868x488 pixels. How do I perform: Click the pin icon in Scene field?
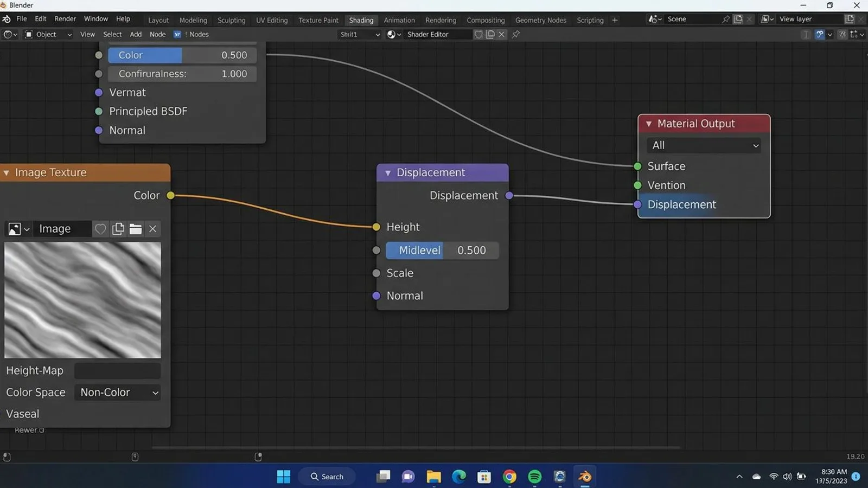click(x=726, y=19)
